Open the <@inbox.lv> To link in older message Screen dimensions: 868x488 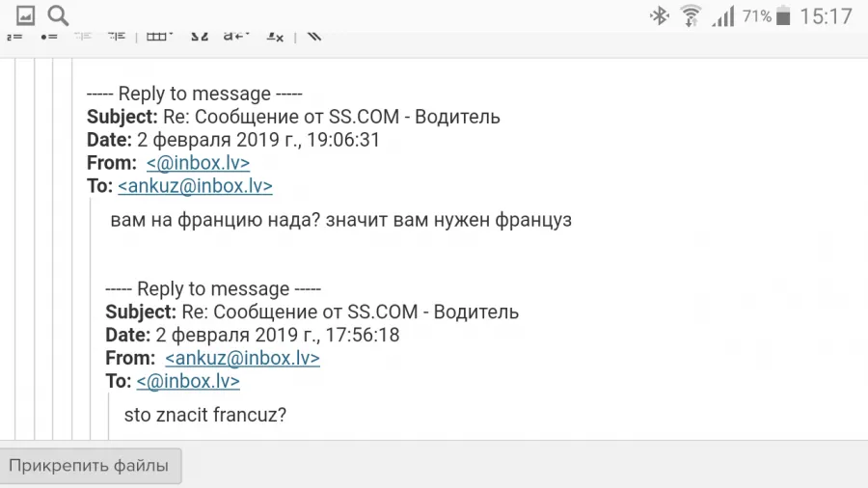tap(188, 382)
